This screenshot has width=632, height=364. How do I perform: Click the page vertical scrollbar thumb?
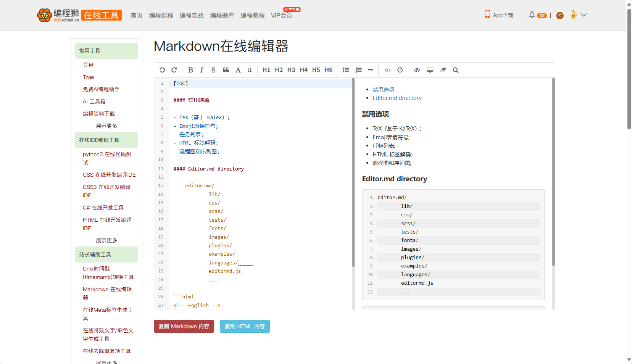(x=629, y=69)
